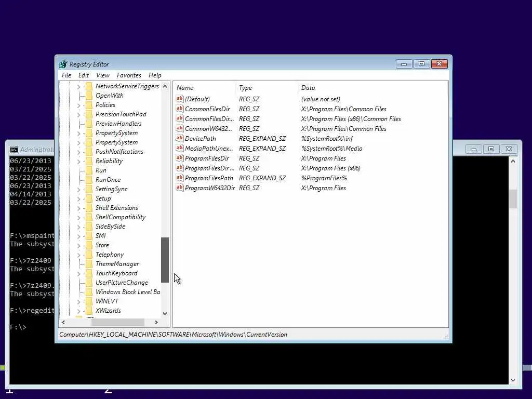Screen dimensions: 532x399
Task: Select the XWizards folder icon
Action: tap(89, 311)
